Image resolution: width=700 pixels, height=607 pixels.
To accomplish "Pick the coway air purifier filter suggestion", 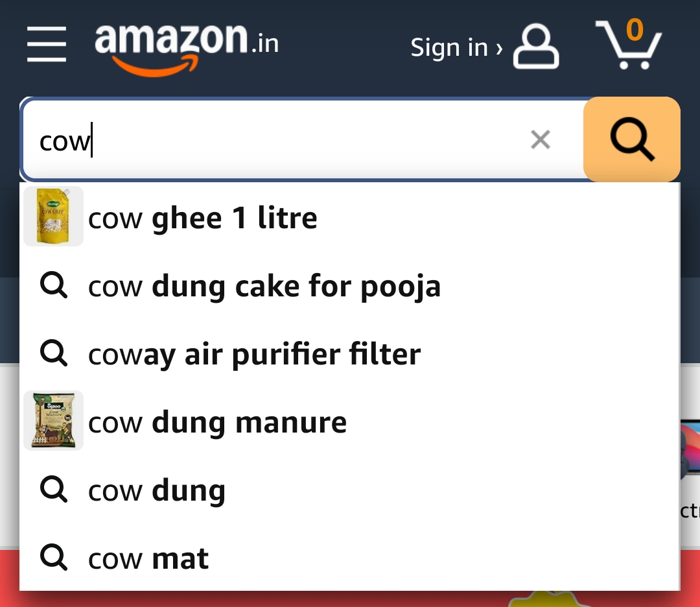I will click(255, 355).
